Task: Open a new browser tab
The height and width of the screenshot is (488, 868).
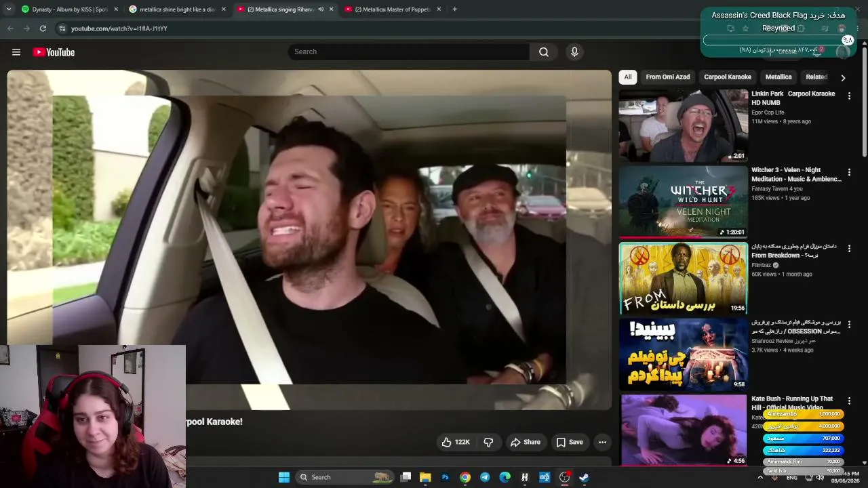Action: (454, 9)
